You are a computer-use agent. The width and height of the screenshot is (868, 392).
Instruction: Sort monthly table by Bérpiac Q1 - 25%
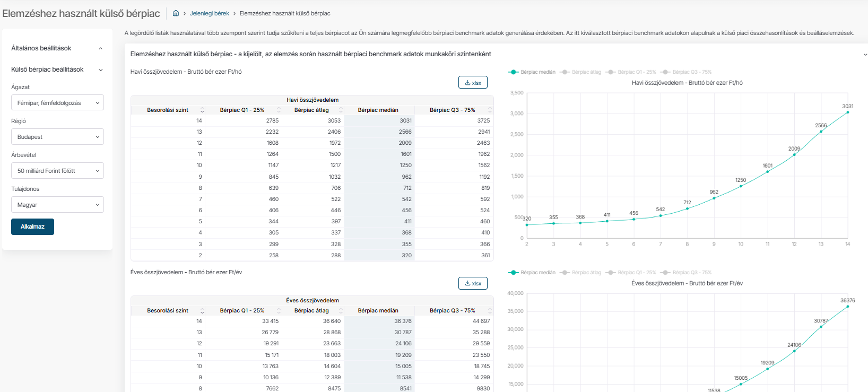(279, 110)
